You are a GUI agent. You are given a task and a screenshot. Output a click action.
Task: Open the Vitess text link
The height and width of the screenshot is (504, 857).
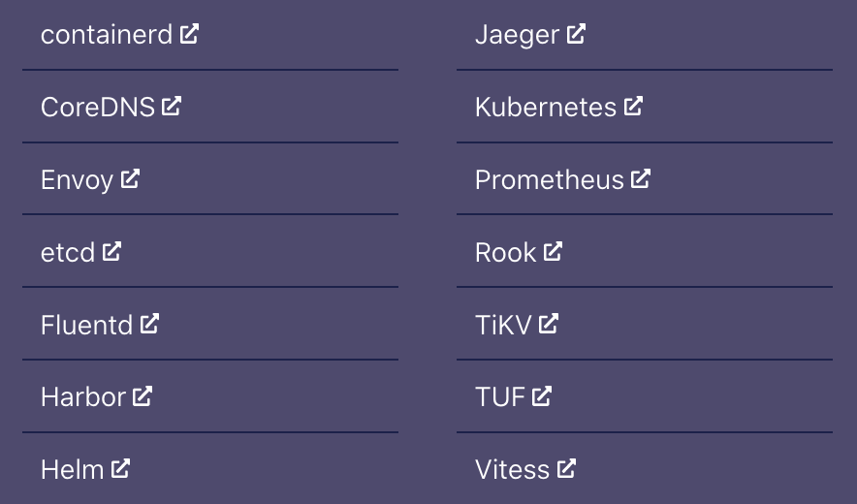coord(512,469)
